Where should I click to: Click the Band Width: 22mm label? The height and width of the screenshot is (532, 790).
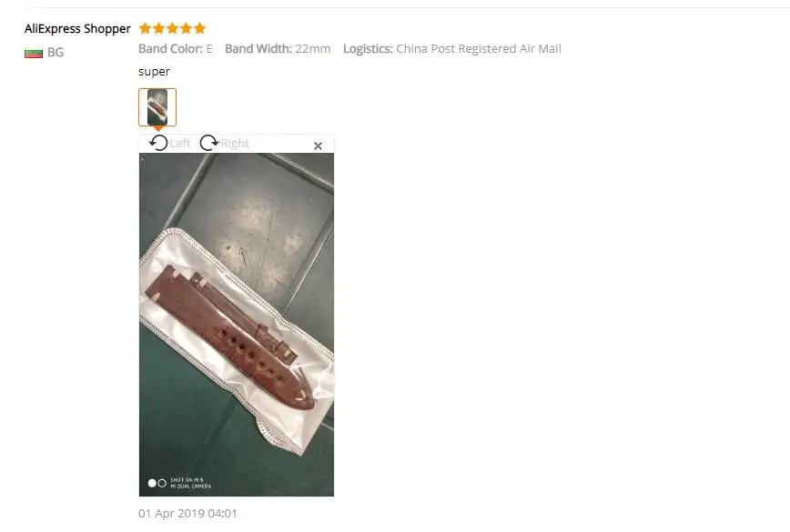tap(278, 49)
